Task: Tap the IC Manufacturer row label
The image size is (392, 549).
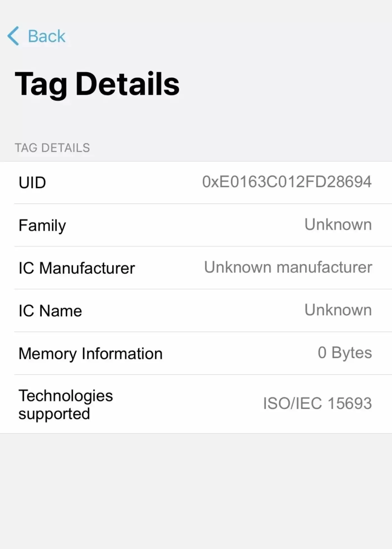Action: point(77,268)
